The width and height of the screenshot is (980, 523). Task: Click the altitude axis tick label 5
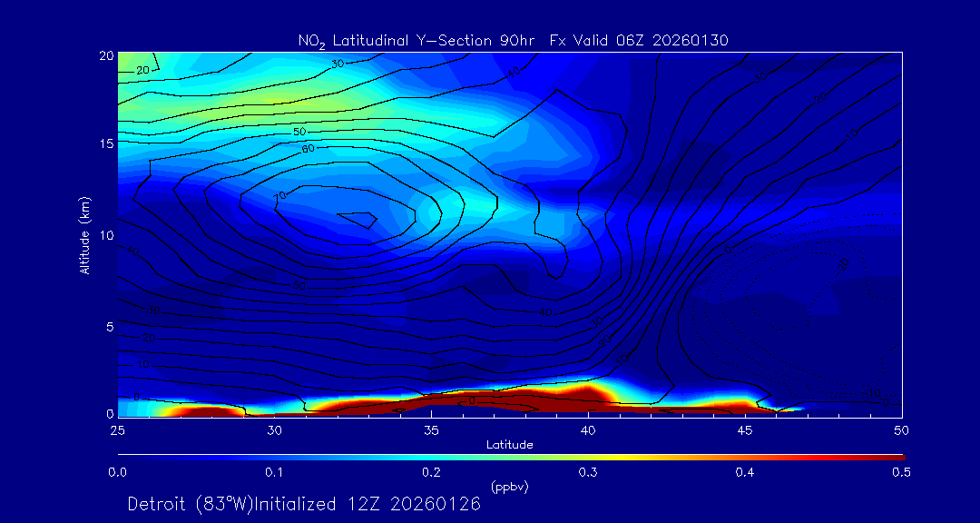tap(110, 326)
